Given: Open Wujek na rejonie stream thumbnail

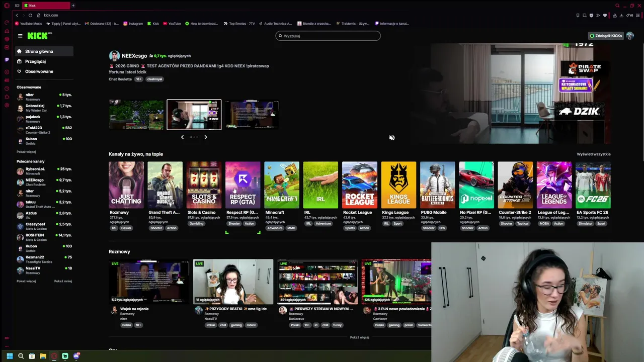Looking at the screenshot, I should coord(149,282).
